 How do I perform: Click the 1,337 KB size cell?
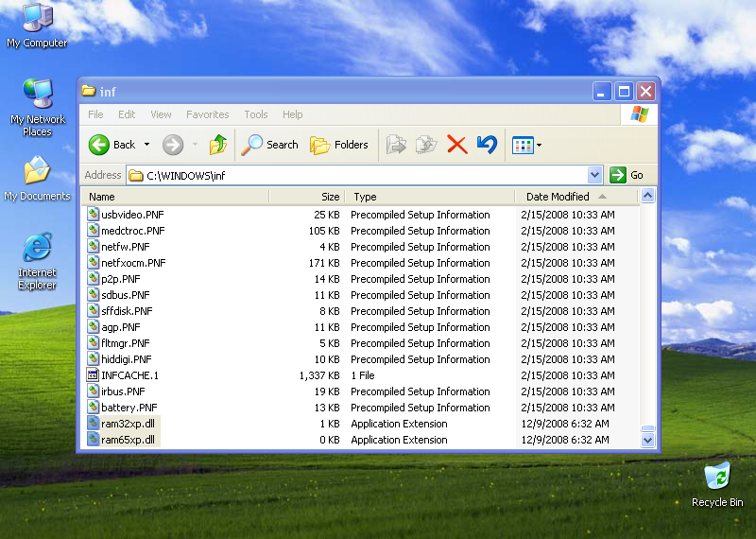coord(319,375)
